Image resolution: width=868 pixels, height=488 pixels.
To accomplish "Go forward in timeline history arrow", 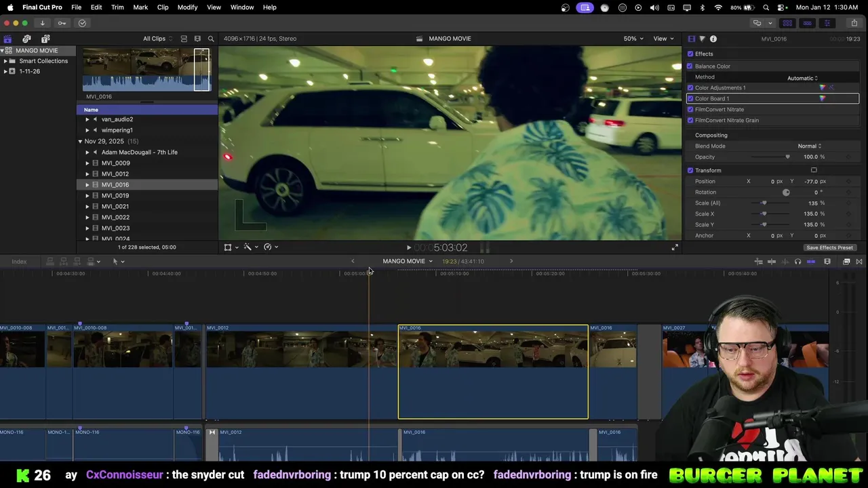I will click(x=511, y=261).
